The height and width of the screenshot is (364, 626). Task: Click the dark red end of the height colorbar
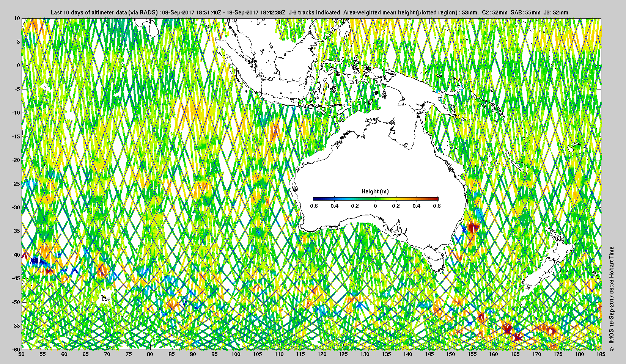[436, 199]
